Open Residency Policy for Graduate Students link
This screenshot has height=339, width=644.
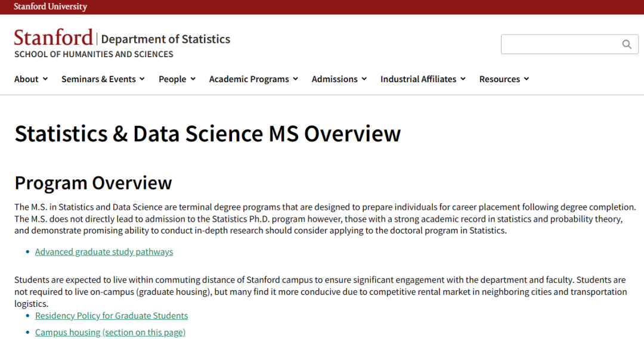click(112, 316)
